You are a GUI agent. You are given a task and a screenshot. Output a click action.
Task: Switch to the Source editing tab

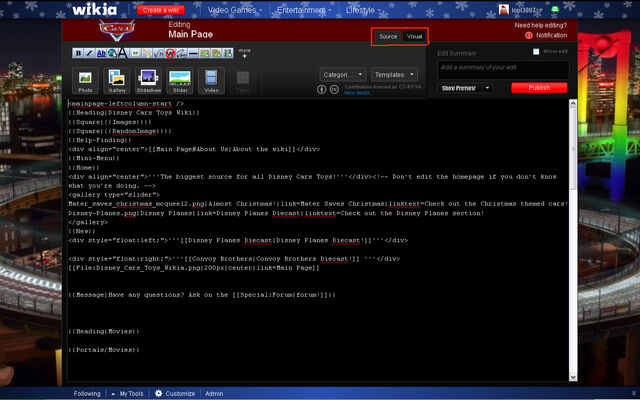pyautogui.click(x=388, y=36)
